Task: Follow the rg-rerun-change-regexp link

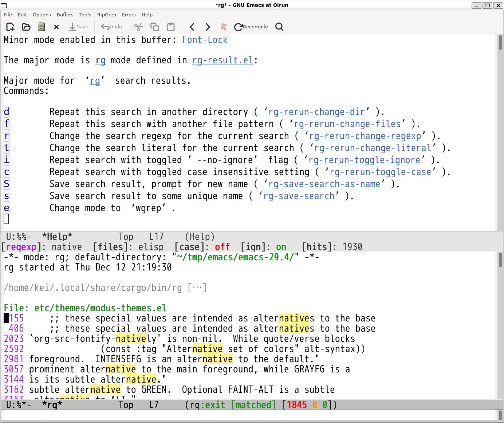Action: [365, 136]
